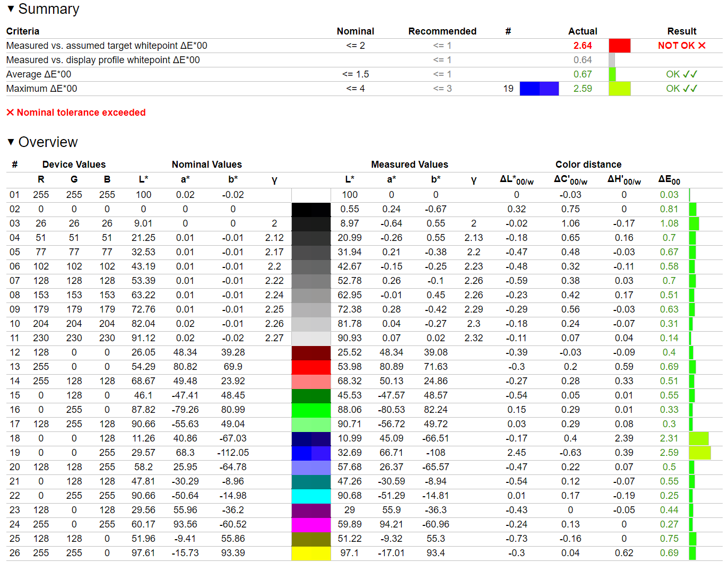Click the black swatch in row 02
The height and width of the screenshot is (562, 728).
(x=311, y=209)
